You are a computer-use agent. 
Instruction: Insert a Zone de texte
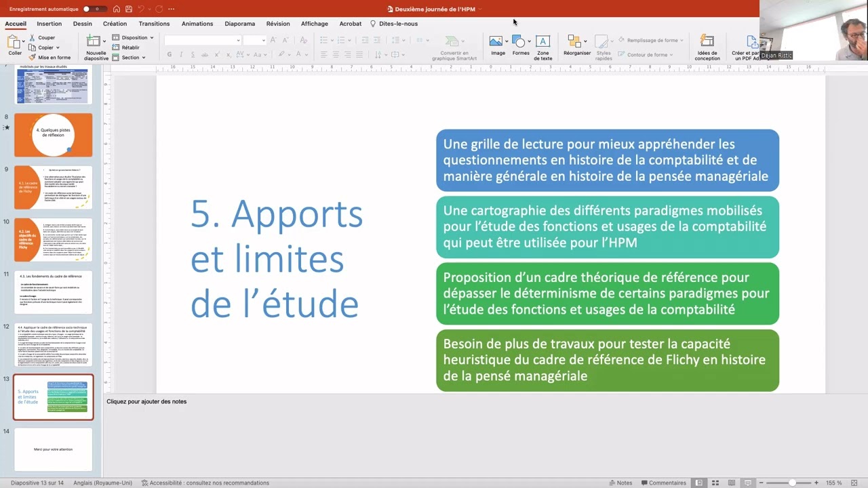click(x=542, y=47)
